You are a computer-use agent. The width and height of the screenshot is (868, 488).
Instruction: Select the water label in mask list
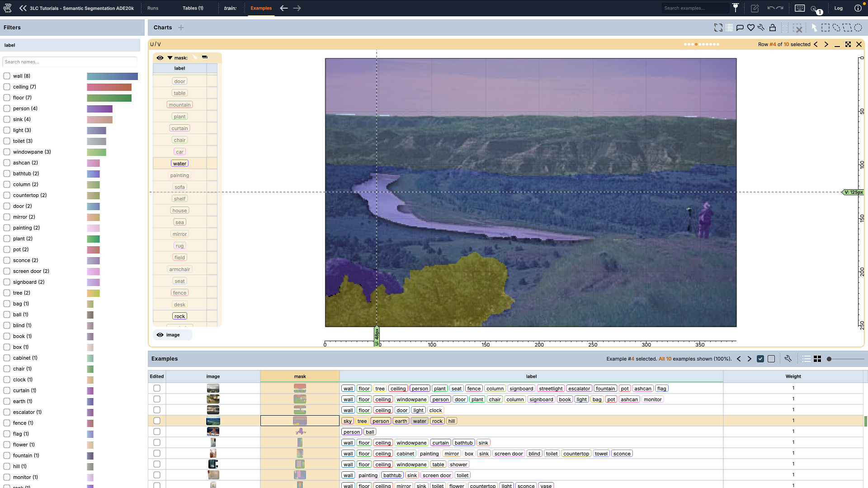[179, 164]
